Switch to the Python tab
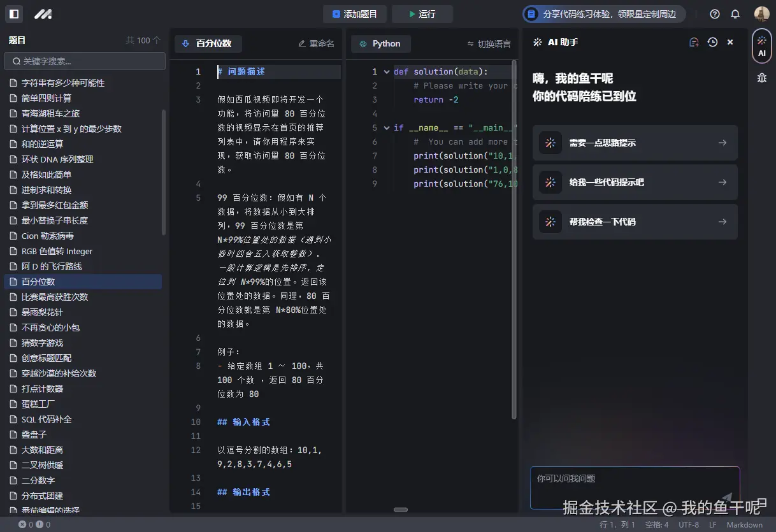 pos(380,44)
